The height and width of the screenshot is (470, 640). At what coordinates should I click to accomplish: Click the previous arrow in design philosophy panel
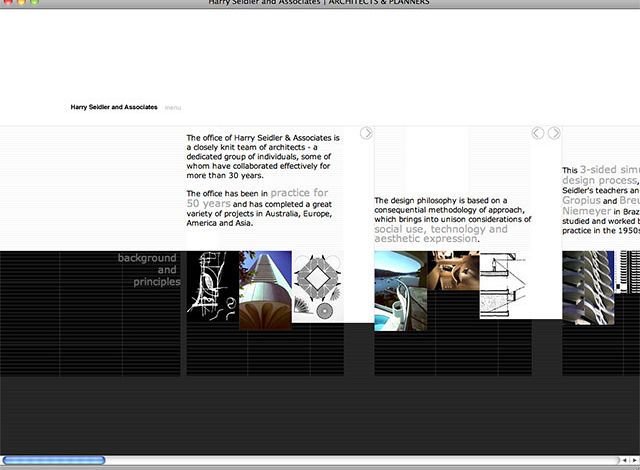538,133
